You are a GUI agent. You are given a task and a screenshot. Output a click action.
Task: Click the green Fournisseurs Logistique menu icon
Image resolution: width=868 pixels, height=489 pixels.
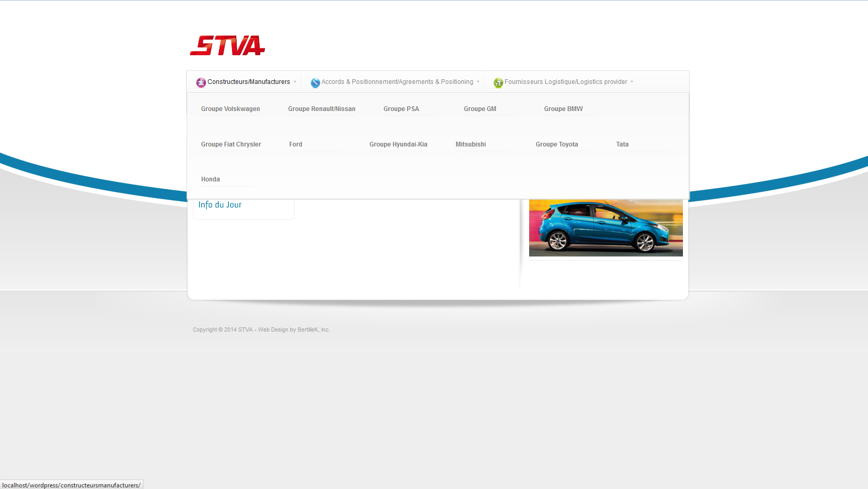(x=498, y=82)
